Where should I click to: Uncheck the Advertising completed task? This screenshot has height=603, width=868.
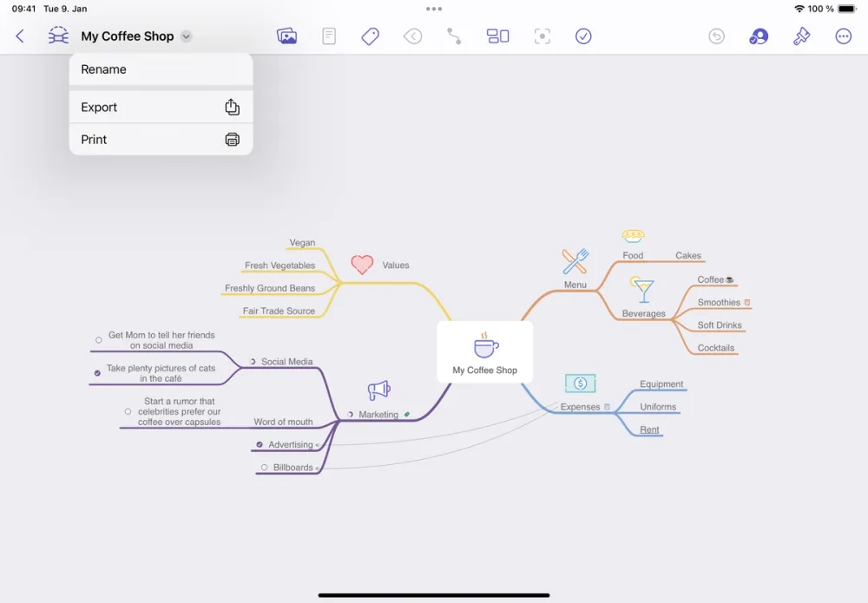tap(259, 444)
